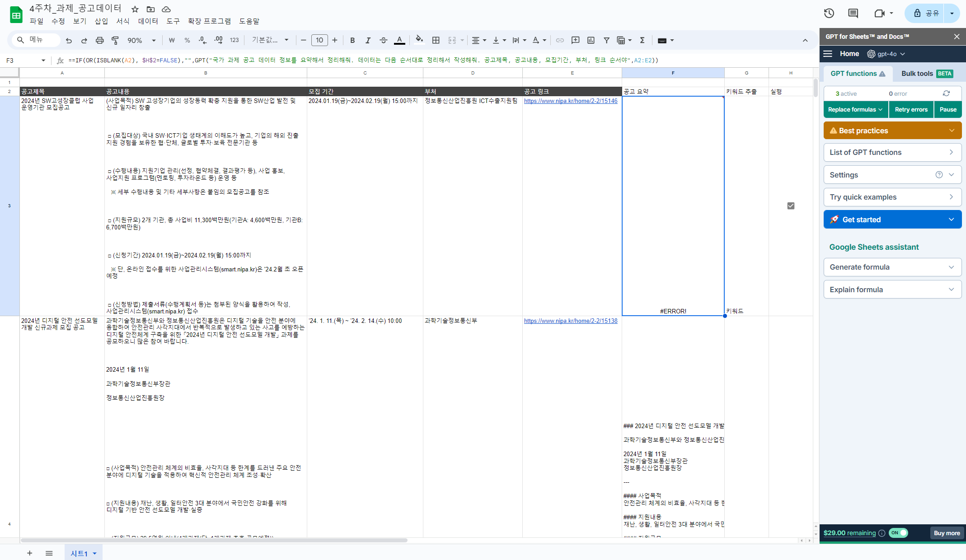Move document with folder icon
Viewport: 966px width, 560px height.
click(150, 9)
